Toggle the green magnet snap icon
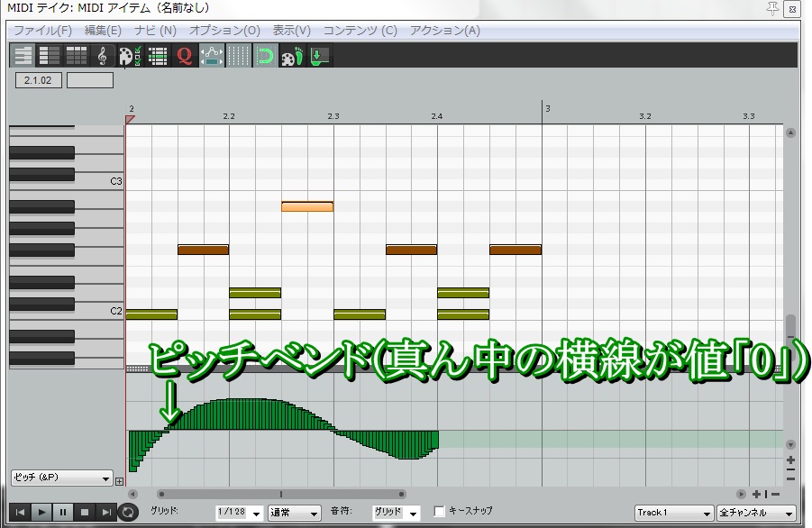Screen dimensions: 812x528 (x=265, y=56)
